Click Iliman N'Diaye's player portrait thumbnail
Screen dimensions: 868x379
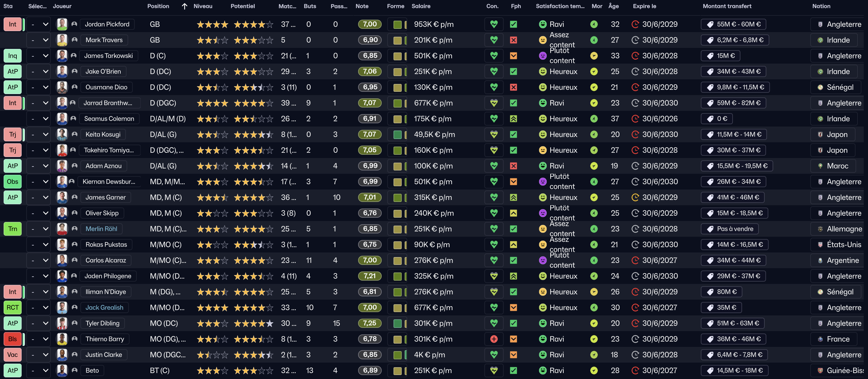pyautogui.click(x=62, y=292)
